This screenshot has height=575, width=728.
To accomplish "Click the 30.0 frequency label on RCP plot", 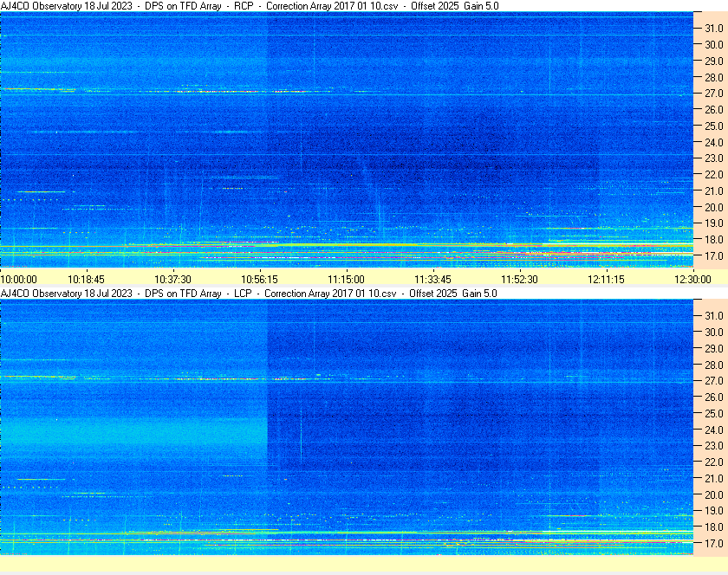I will [714, 44].
